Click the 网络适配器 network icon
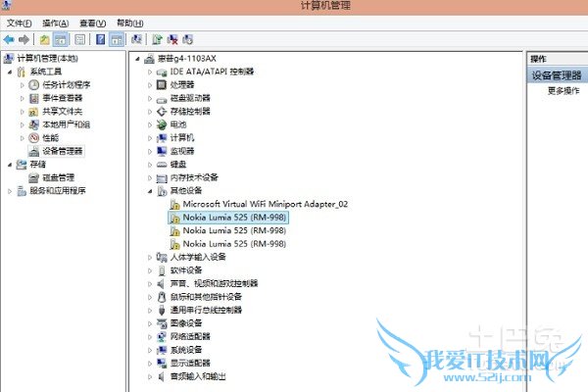The height and width of the screenshot is (392, 588). [x=162, y=336]
